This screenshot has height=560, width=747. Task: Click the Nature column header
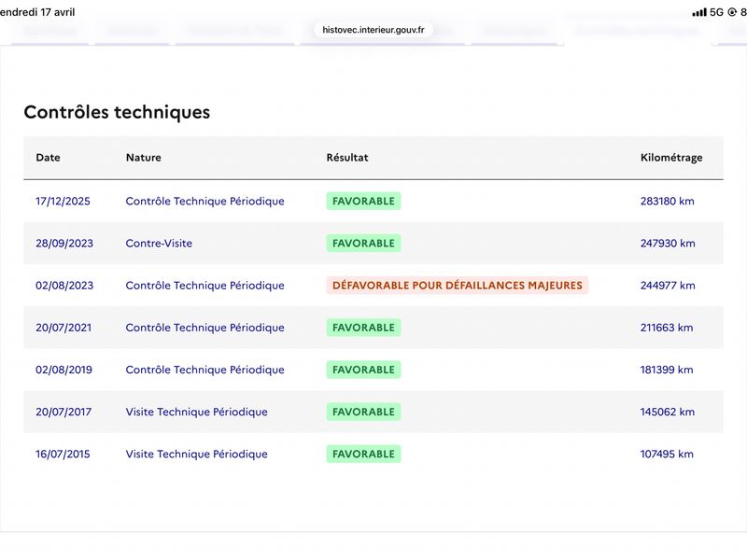tap(144, 158)
